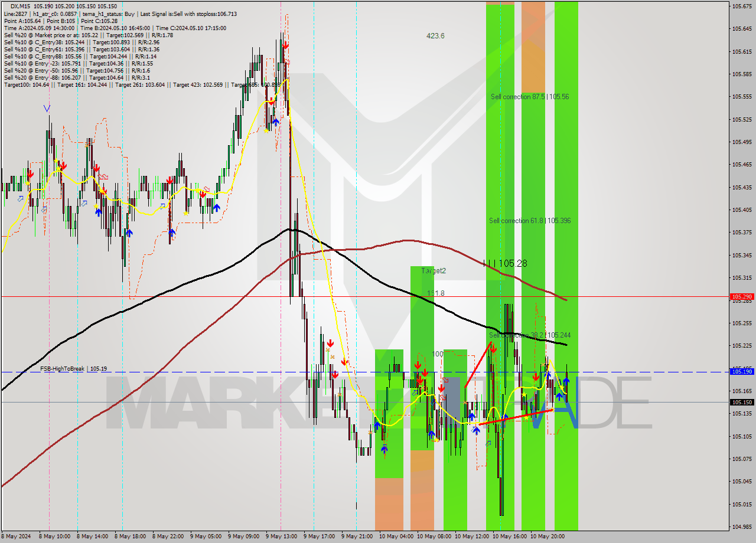The height and width of the screenshot is (543, 756).
Task: Click the Target2 label on green zone
Action: 434,271
